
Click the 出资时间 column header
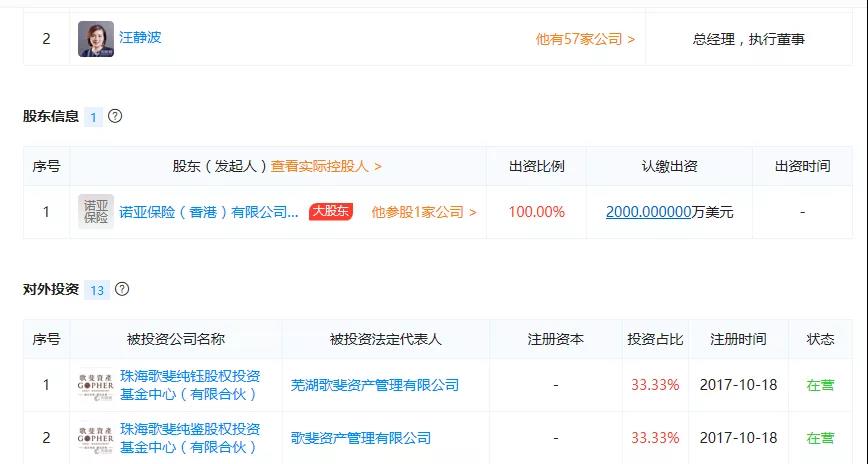pos(802,166)
